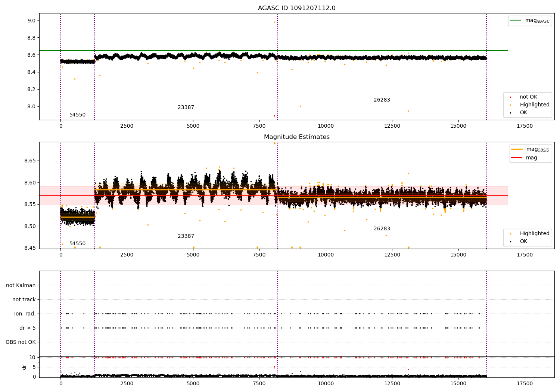
Task: Click the 26283 annotation in the Magnitude Estimates plot
Action: click(x=382, y=229)
